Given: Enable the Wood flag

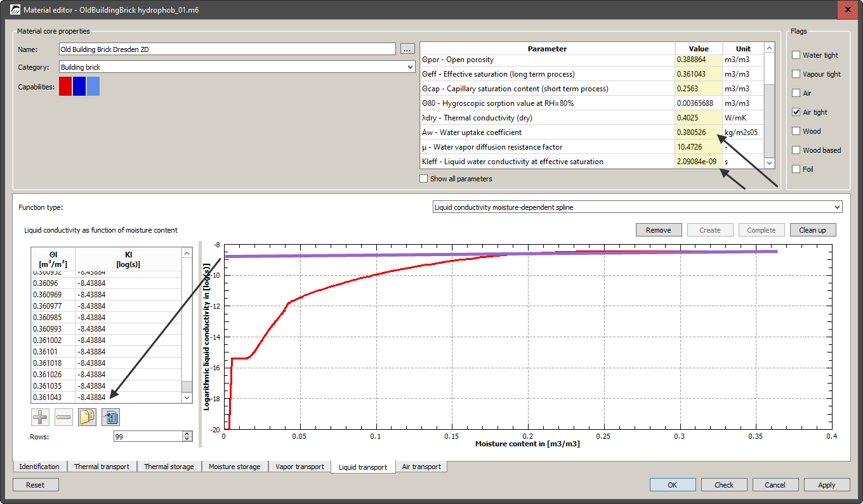Looking at the screenshot, I should tap(796, 131).
